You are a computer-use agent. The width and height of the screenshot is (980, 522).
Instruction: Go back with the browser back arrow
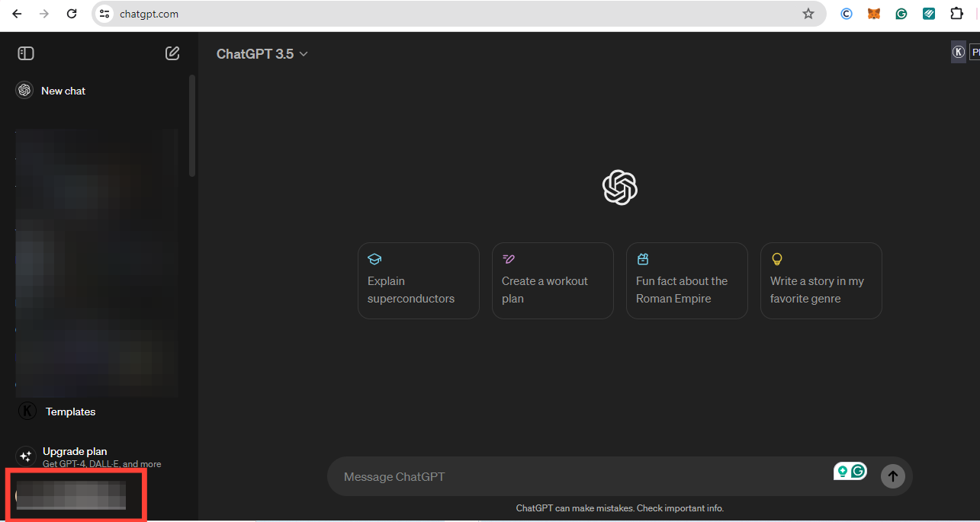pos(17,14)
